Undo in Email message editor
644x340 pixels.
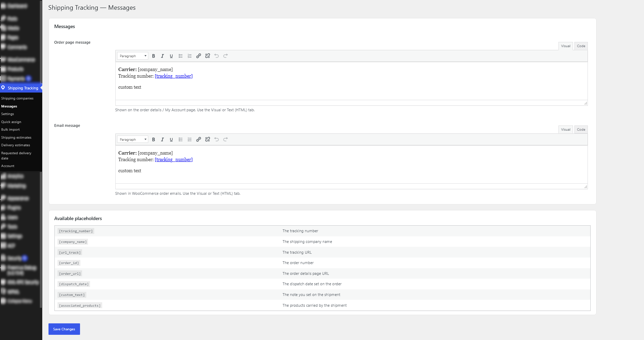217,139
